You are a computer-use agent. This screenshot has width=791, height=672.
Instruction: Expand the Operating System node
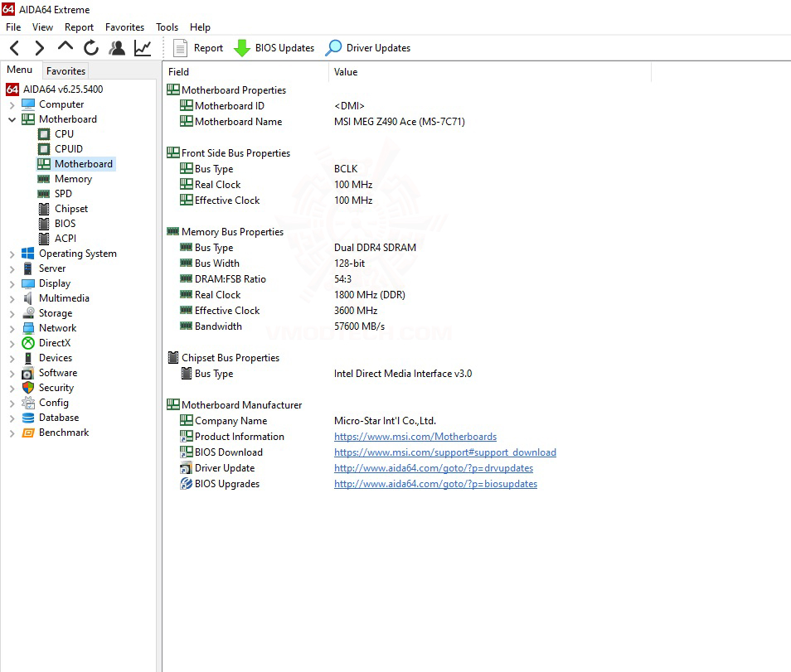tap(12, 254)
